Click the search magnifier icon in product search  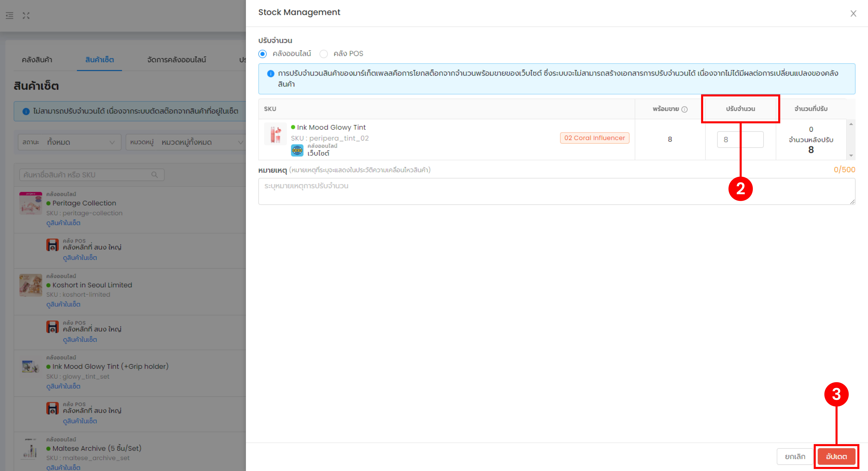(x=155, y=175)
